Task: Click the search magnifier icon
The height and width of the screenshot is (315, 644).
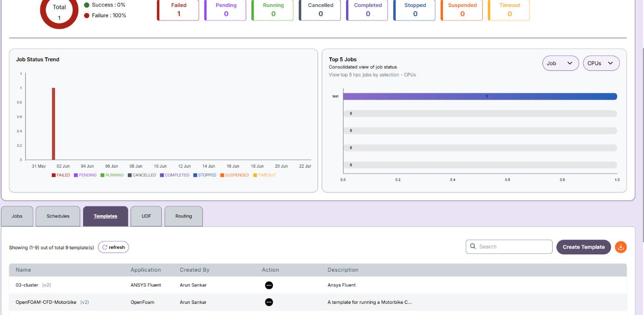Action: [473, 247]
